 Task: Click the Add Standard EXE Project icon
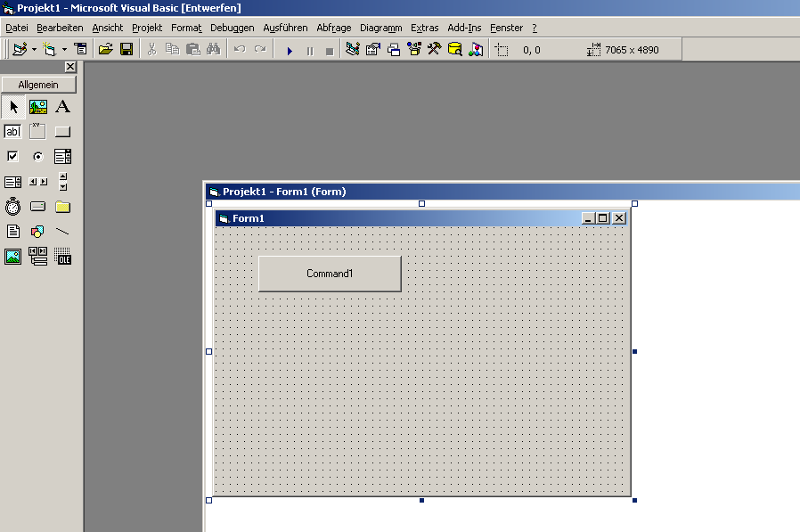20,50
